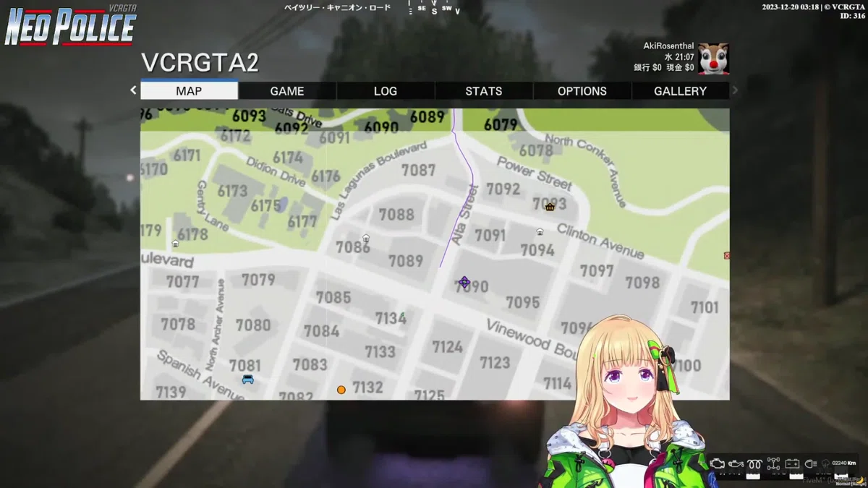The image size is (868, 488).
Task: Click postal code 7079 on the map
Action: 258,280
